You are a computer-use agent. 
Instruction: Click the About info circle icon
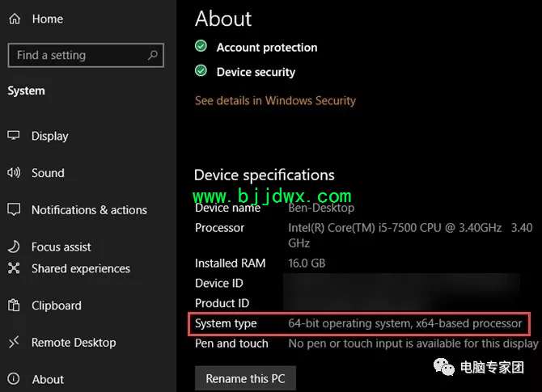[x=14, y=379]
